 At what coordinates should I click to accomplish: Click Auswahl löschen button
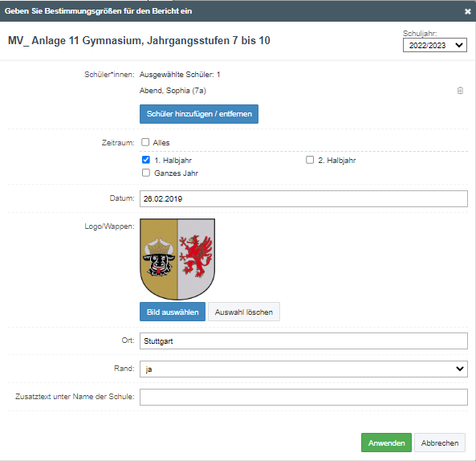(244, 312)
